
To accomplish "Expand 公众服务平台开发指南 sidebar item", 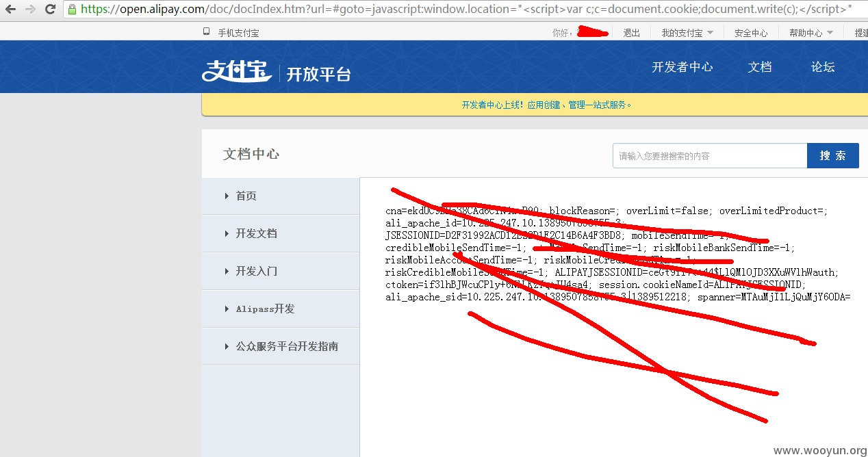I will (x=281, y=346).
